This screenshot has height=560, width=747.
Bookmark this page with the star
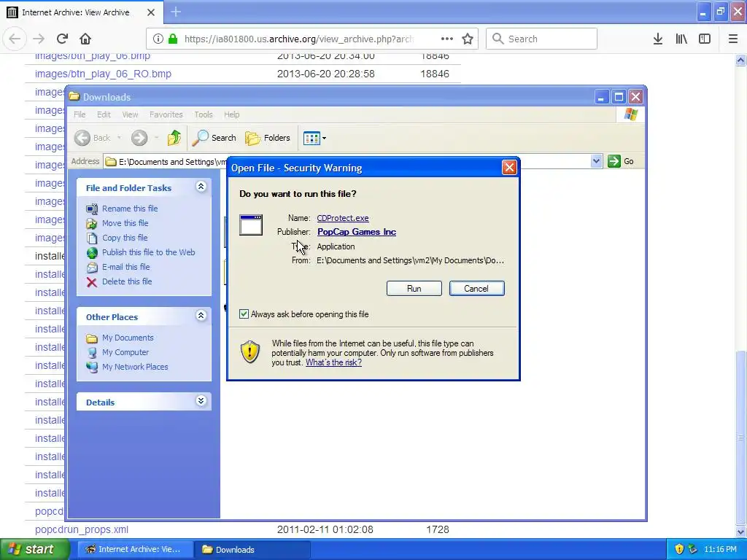click(468, 39)
